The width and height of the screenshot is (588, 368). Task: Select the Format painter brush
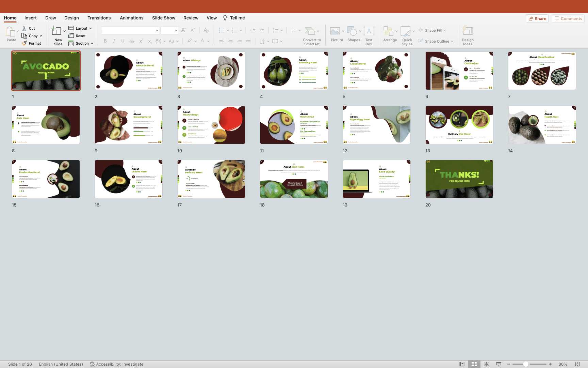coord(24,43)
